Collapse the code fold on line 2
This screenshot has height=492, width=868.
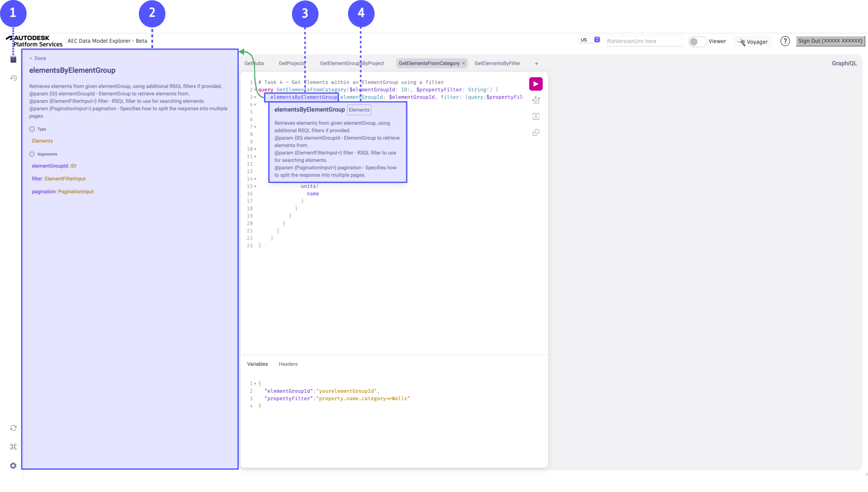point(255,90)
